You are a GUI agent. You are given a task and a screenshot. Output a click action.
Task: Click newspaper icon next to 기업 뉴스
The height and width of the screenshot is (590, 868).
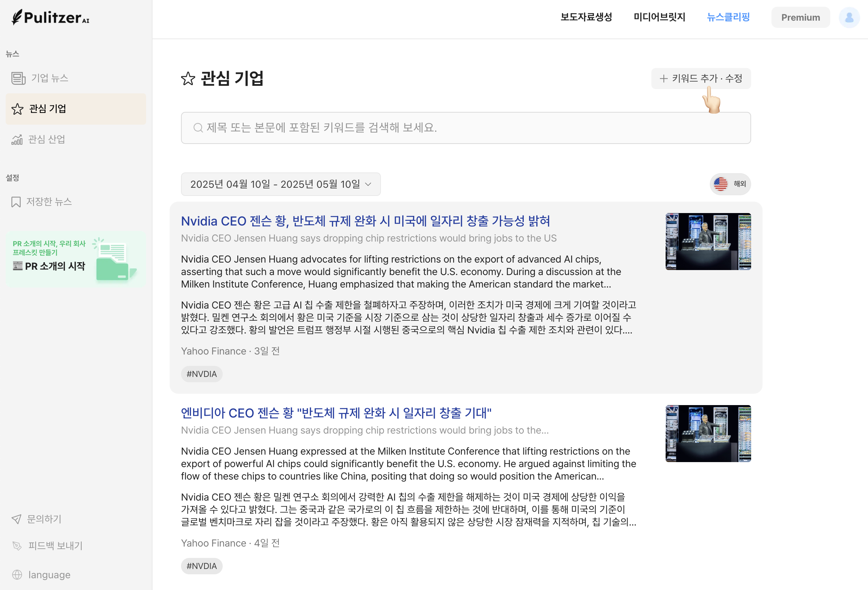(18, 78)
